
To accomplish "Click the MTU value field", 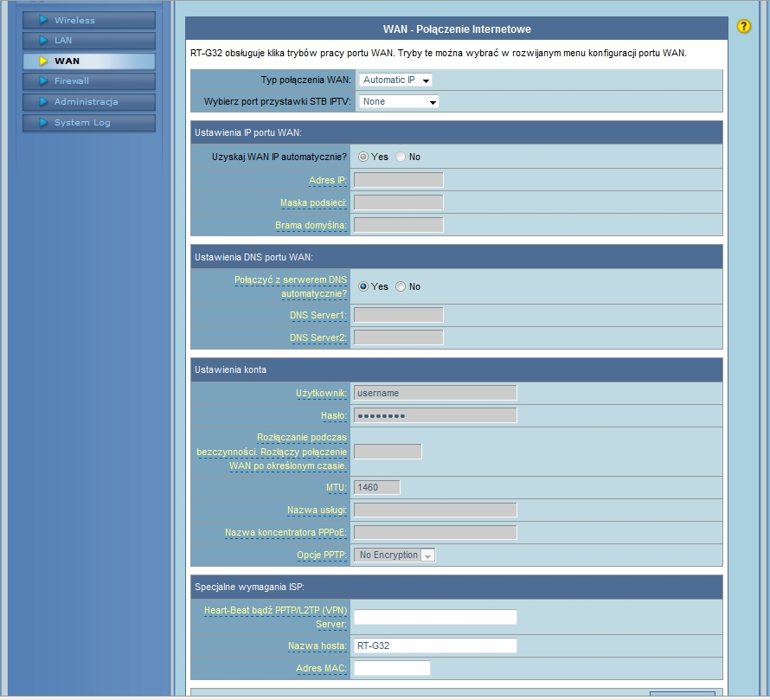I will pyautogui.click(x=376, y=487).
